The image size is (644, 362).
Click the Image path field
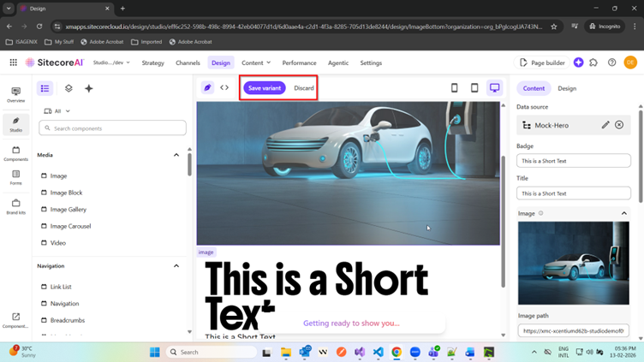coord(574,330)
